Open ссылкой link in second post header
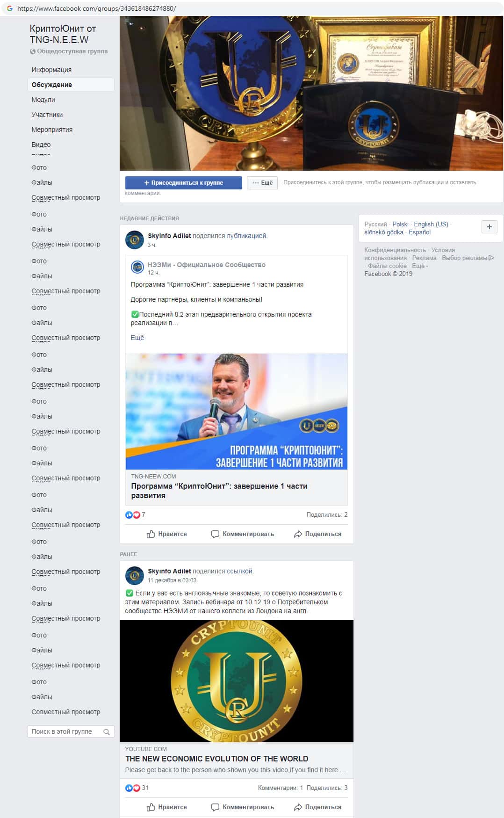The height and width of the screenshot is (818, 504). click(x=239, y=571)
